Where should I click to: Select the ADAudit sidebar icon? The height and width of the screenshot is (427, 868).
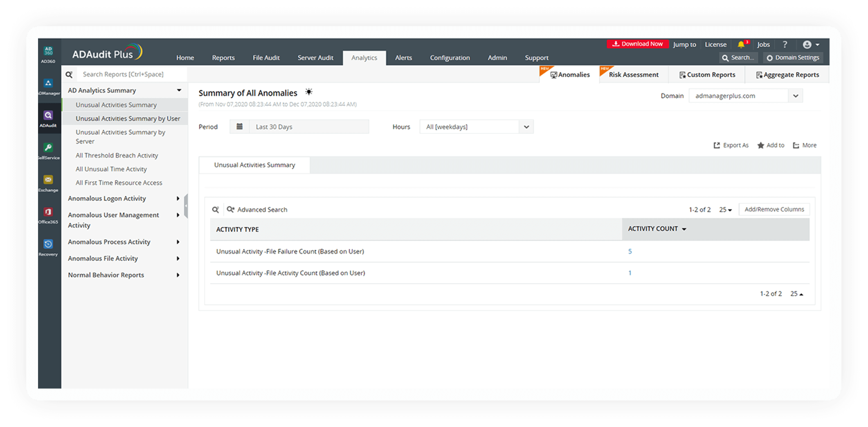[x=48, y=119]
